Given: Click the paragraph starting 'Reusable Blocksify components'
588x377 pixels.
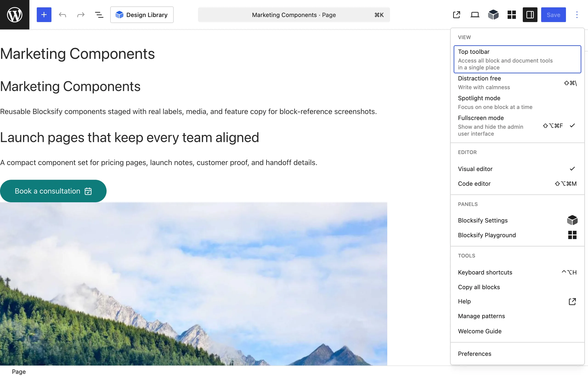Looking at the screenshot, I should tap(188, 111).
